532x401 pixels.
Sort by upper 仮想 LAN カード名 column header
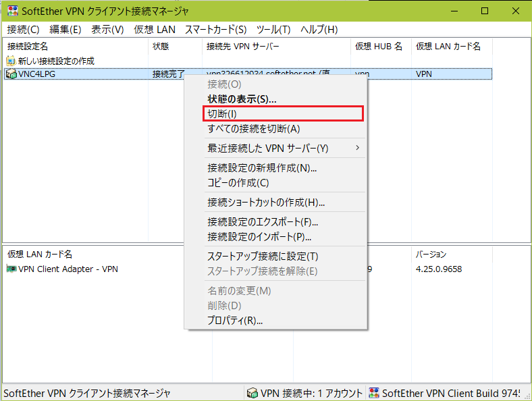(x=452, y=47)
